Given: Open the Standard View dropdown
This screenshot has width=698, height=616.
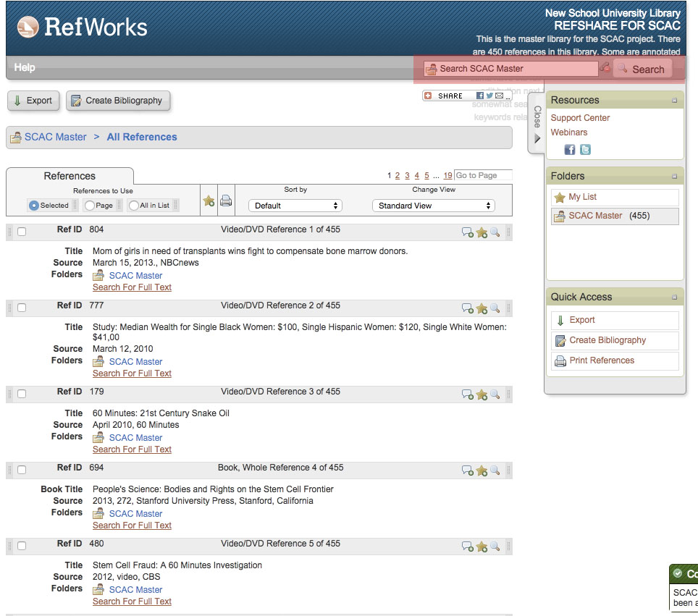Looking at the screenshot, I should 434,206.
